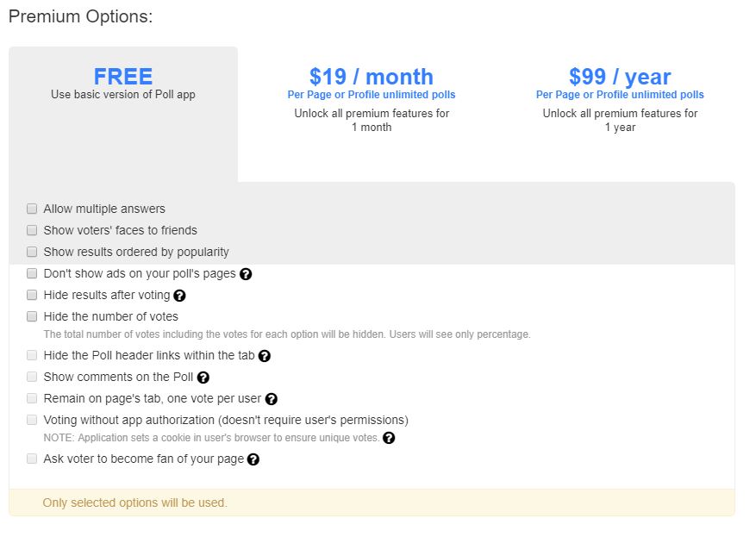Click help icon next to "Don't show ads"
The image size is (756, 537).
click(246, 274)
